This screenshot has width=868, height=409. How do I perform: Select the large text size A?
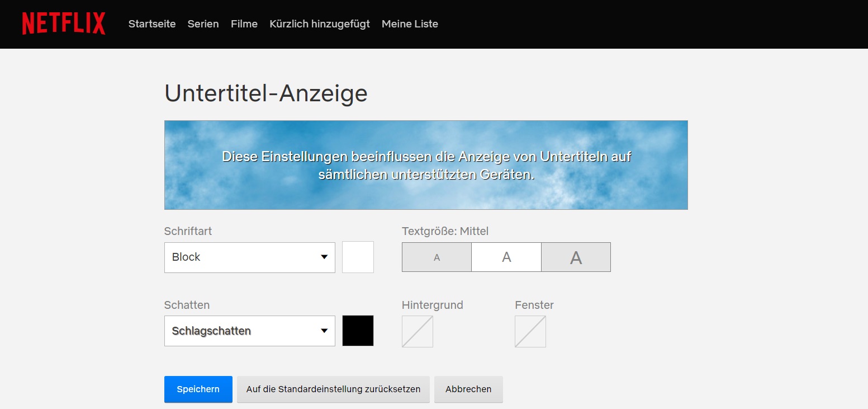[576, 257]
